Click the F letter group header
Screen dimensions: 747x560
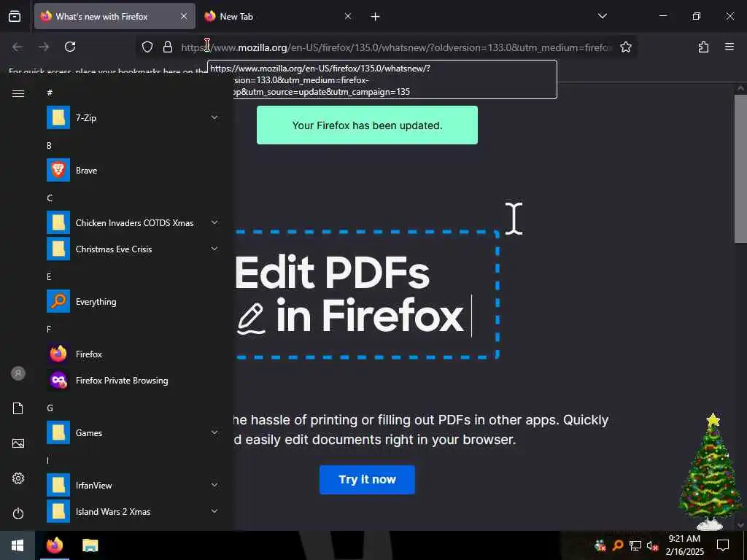[49, 329]
